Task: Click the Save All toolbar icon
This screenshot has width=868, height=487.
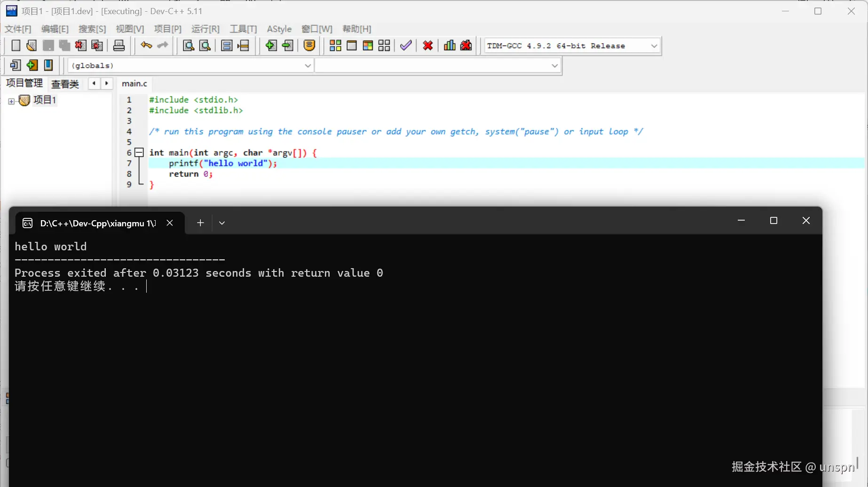Action: tap(64, 46)
